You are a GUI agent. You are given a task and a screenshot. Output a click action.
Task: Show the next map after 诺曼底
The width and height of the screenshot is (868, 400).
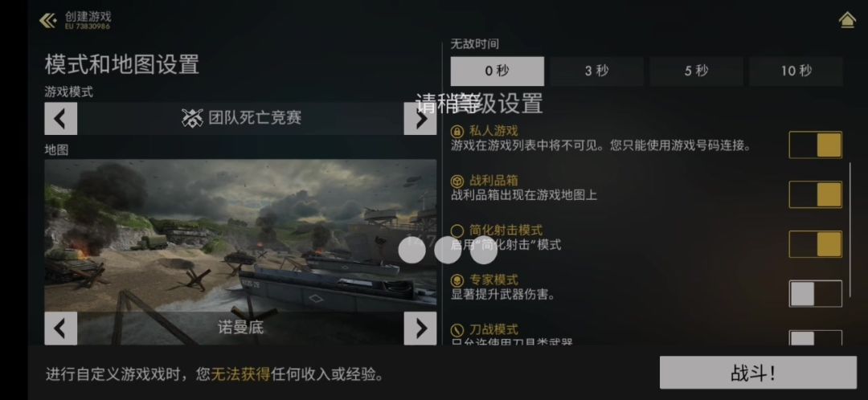click(420, 329)
